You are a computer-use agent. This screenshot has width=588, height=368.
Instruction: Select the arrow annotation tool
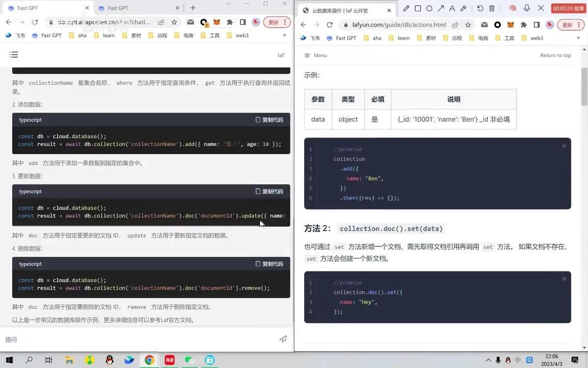pyautogui.click(x=440, y=8)
